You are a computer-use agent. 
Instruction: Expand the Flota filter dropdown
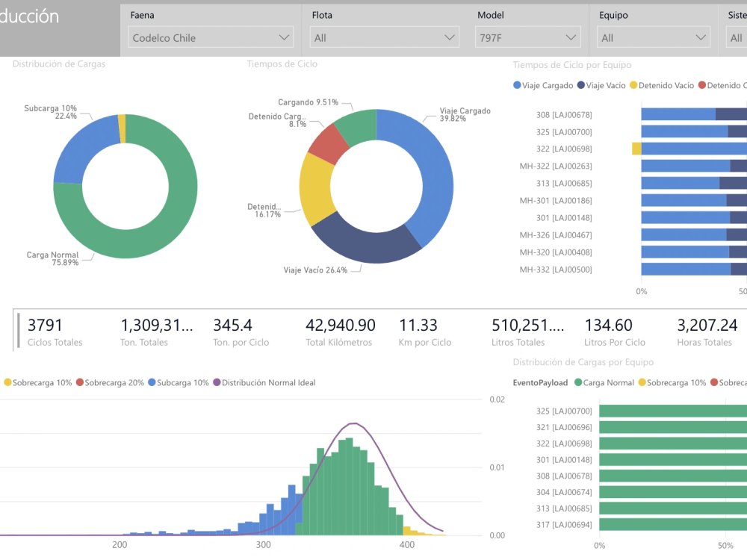coord(384,37)
